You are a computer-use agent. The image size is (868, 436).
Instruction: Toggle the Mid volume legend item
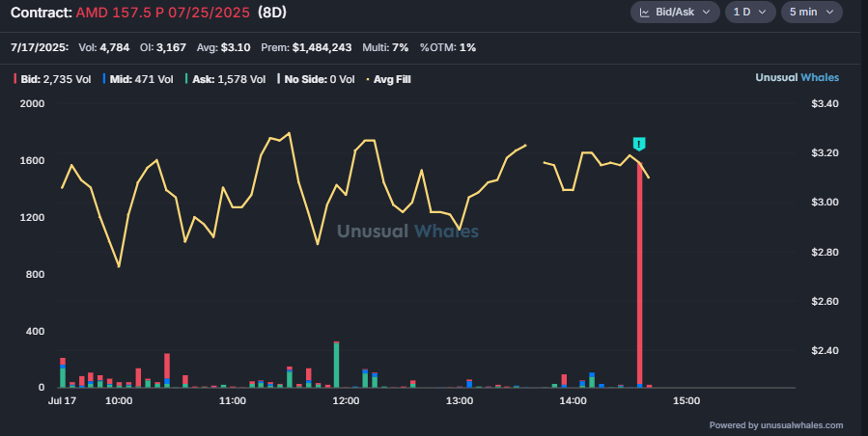(138, 79)
